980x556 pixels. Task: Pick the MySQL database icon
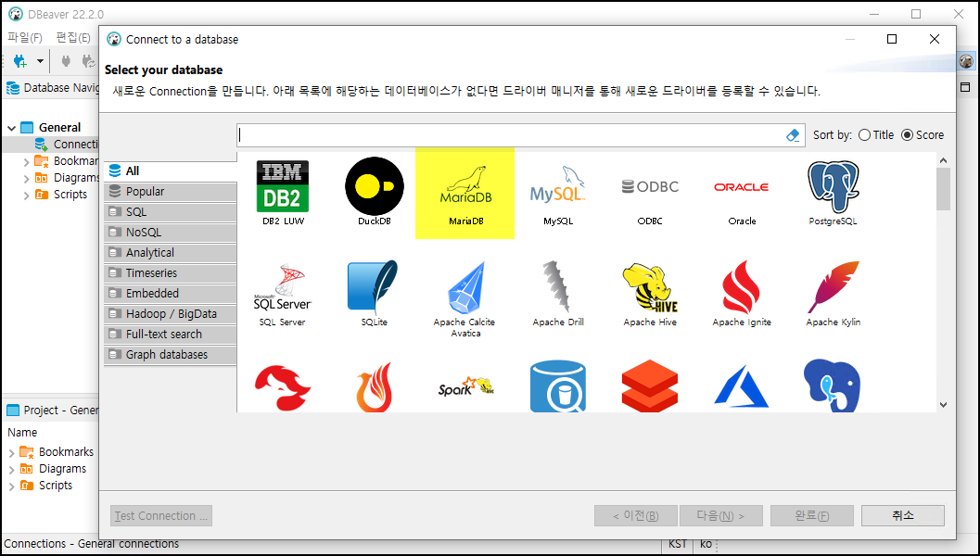tap(557, 195)
